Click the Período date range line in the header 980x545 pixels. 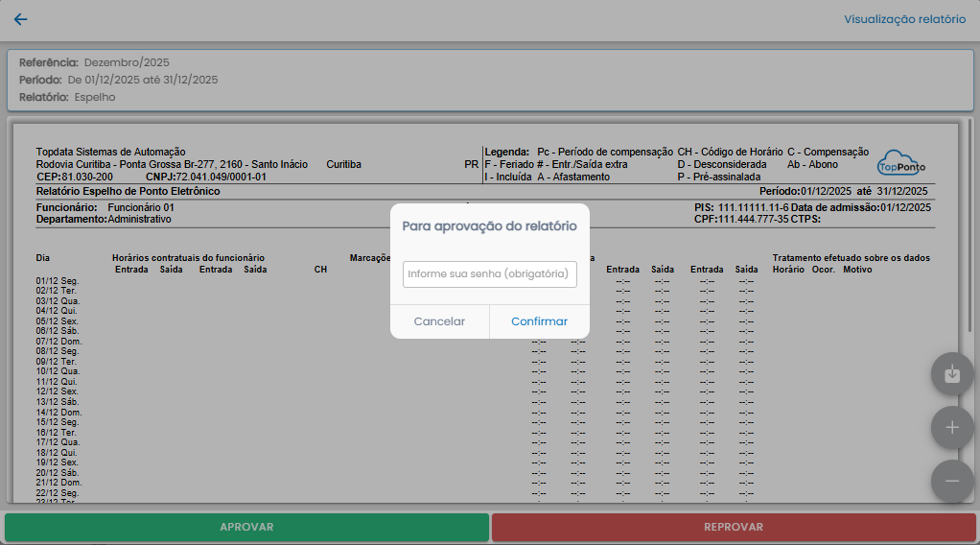[118, 80]
